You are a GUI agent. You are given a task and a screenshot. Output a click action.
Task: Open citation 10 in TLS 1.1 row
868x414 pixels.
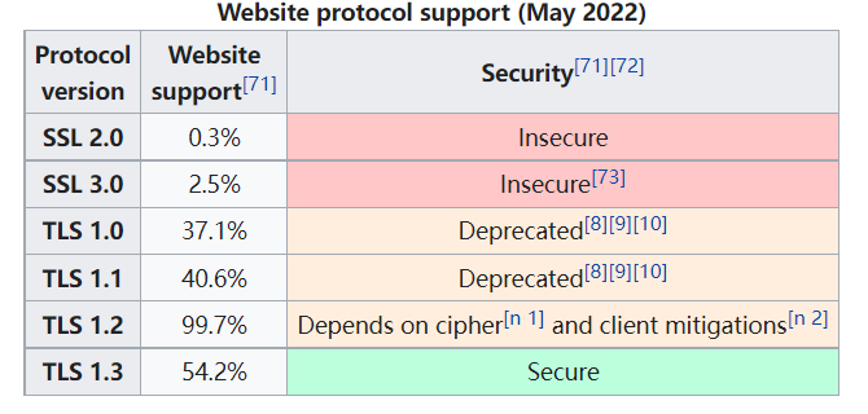(650, 272)
